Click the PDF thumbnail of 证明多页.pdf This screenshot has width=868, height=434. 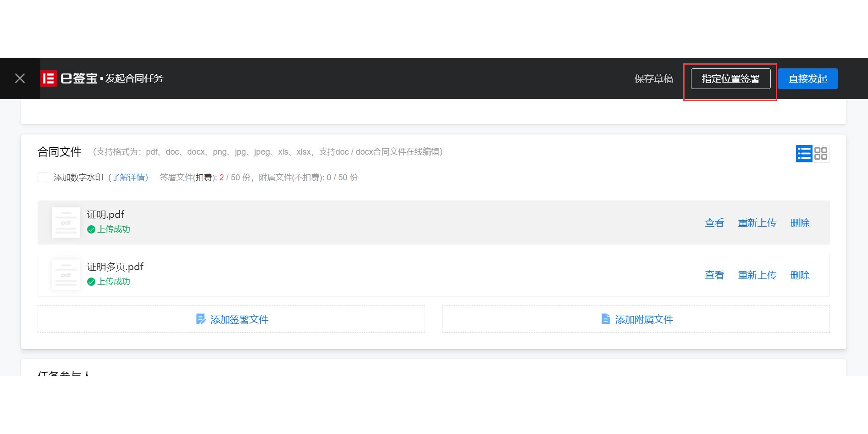click(66, 274)
